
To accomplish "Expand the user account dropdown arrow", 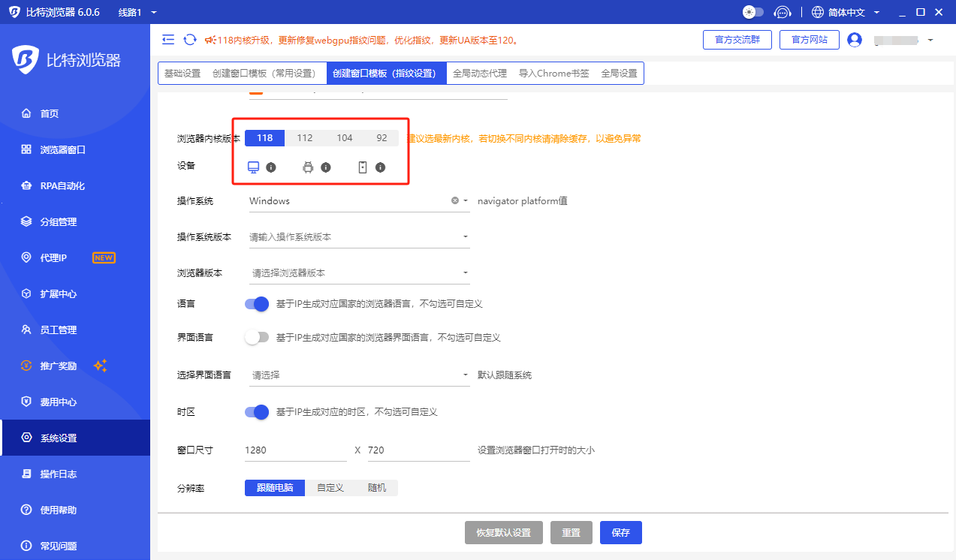I will point(930,40).
